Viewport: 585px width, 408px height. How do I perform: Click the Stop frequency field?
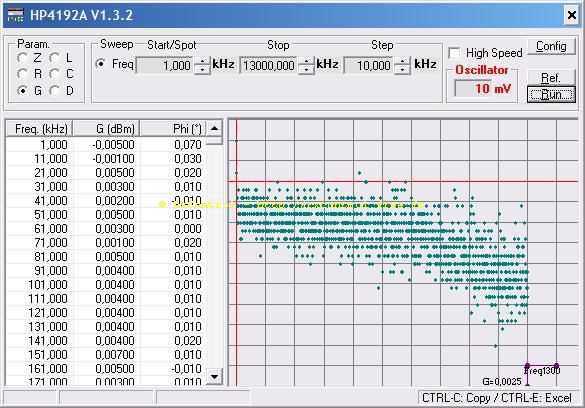click(268, 66)
